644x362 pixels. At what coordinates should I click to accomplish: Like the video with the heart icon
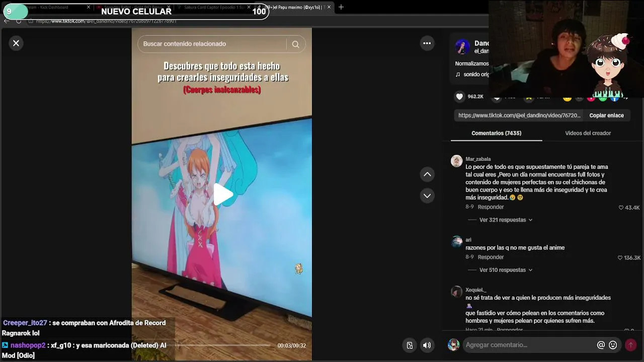pos(459,97)
